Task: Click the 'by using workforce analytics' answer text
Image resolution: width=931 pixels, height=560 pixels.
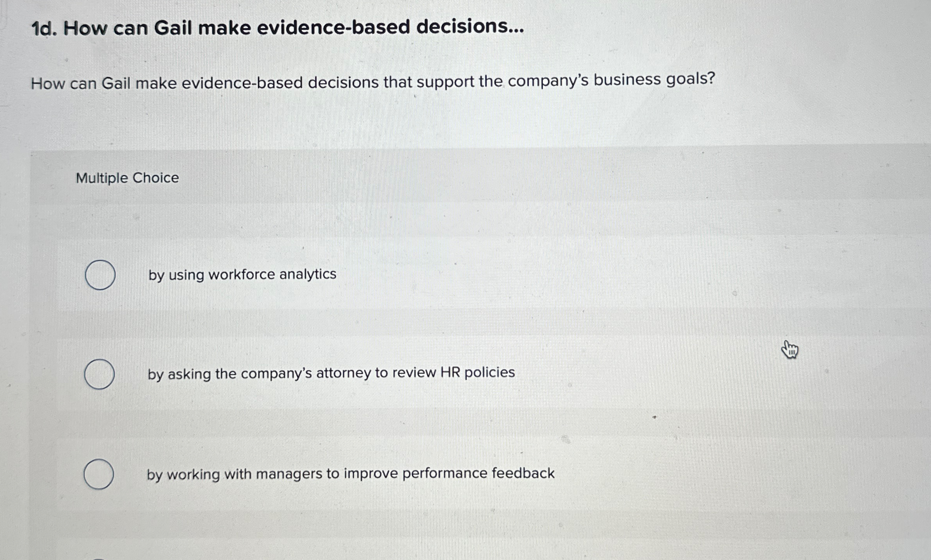Action: click(x=242, y=275)
